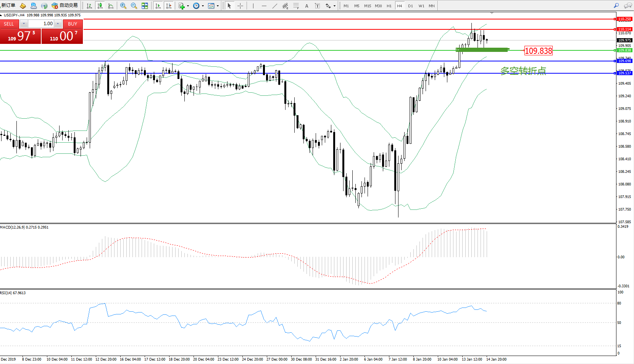Zoom in on the chart
The height and width of the screenshot is (364, 634).
pos(123,6)
